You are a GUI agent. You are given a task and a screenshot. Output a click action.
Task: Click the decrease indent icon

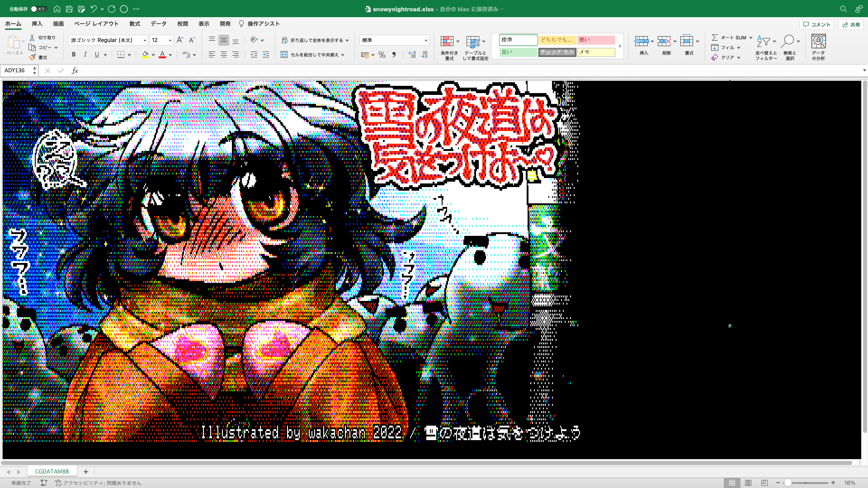tap(254, 55)
